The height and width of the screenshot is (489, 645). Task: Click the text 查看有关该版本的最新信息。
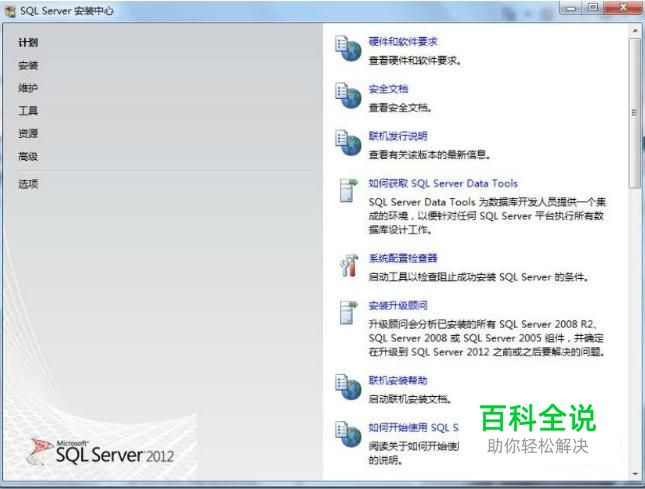tap(429, 155)
